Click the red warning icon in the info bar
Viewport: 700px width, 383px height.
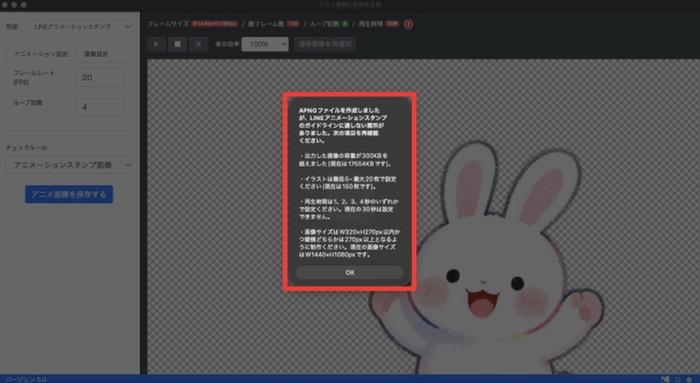pos(408,24)
